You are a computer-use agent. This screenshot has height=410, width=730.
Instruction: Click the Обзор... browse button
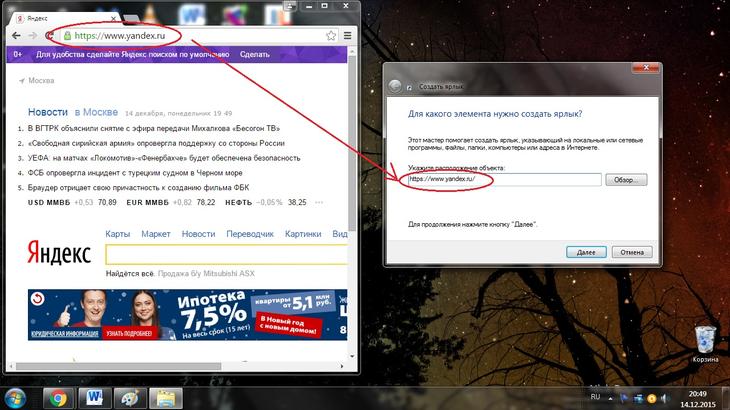point(626,180)
